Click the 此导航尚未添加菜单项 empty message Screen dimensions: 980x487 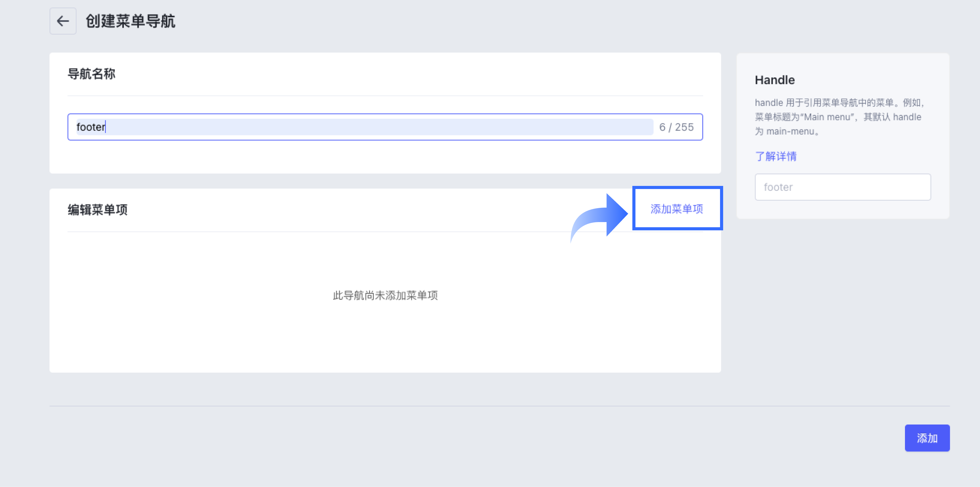tap(385, 295)
